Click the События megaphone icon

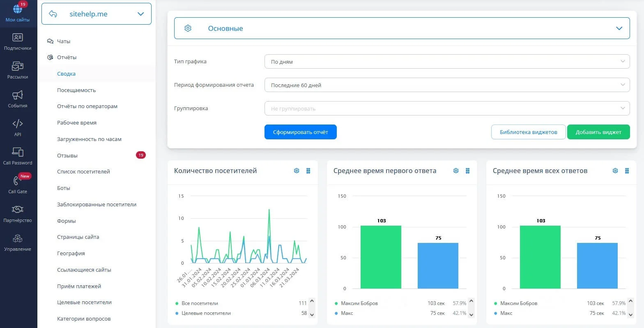pyautogui.click(x=18, y=95)
